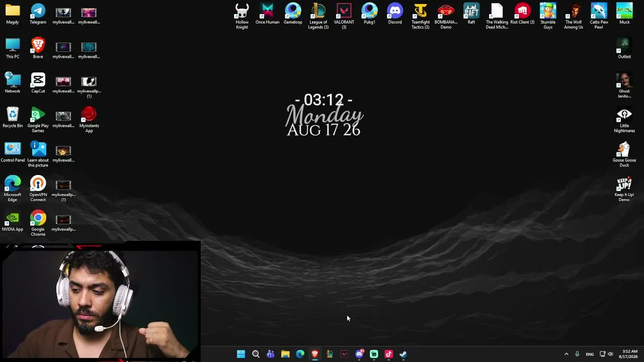Open Microsoft Teams from the taskbar
644x362 pixels.
[271, 354]
